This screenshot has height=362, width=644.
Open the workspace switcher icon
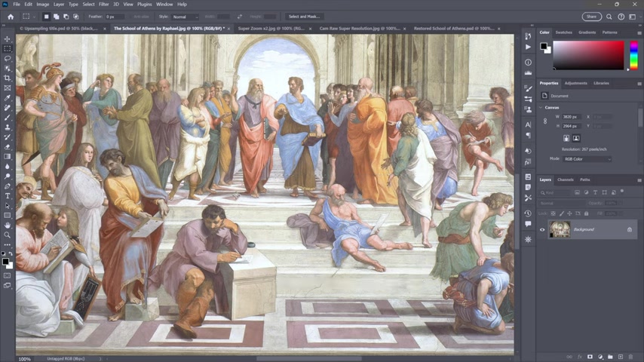pos(633,17)
